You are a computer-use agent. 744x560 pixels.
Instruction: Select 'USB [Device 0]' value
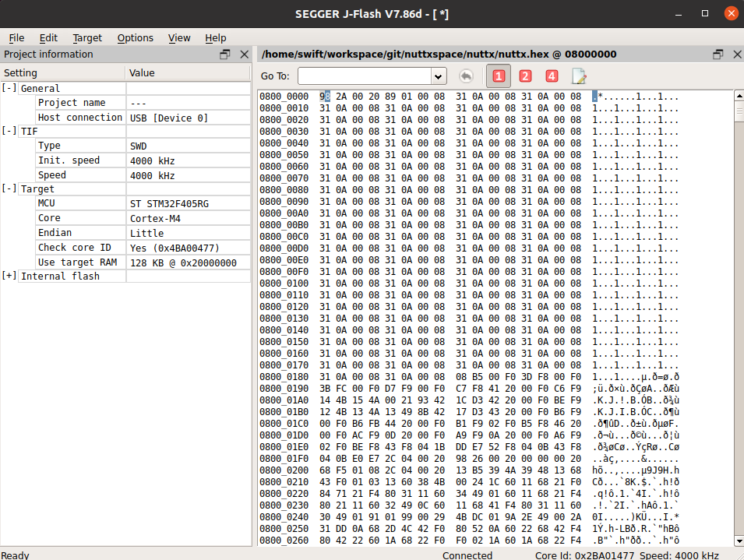click(169, 118)
